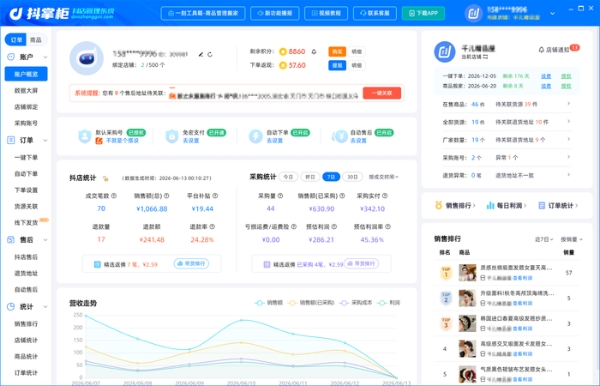Open the account dropdown arrow in top bar
The height and width of the screenshot is (386, 600).
[552, 13]
